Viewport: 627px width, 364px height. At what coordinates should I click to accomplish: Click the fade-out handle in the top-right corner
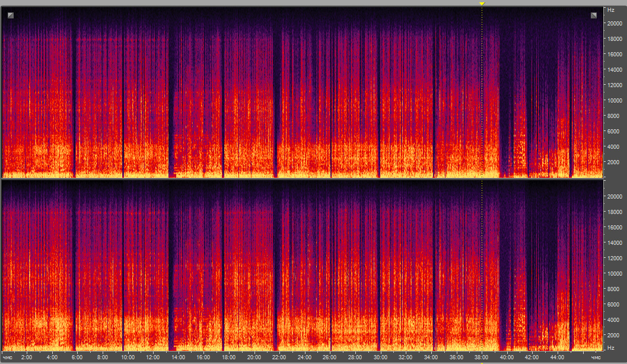click(x=594, y=15)
